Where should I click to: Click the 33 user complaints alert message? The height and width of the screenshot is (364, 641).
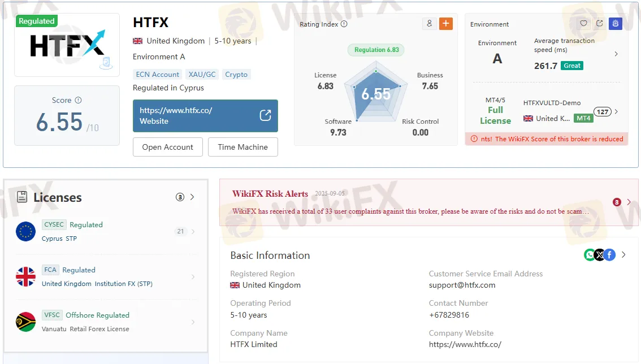tap(411, 211)
